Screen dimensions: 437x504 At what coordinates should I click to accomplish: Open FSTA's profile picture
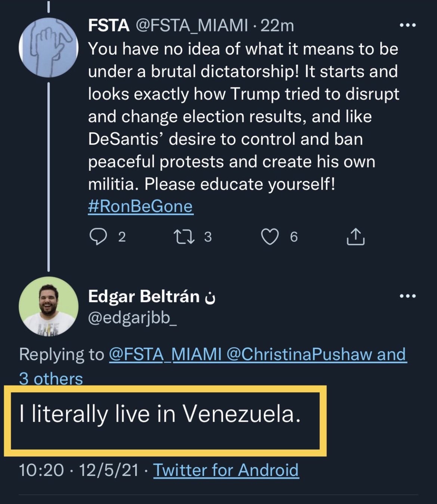click(49, 47)
